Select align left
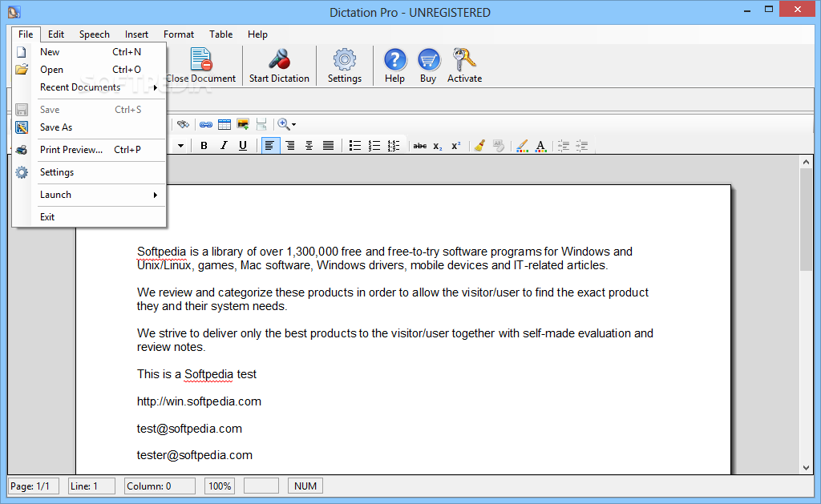 (x=269, y=146)
